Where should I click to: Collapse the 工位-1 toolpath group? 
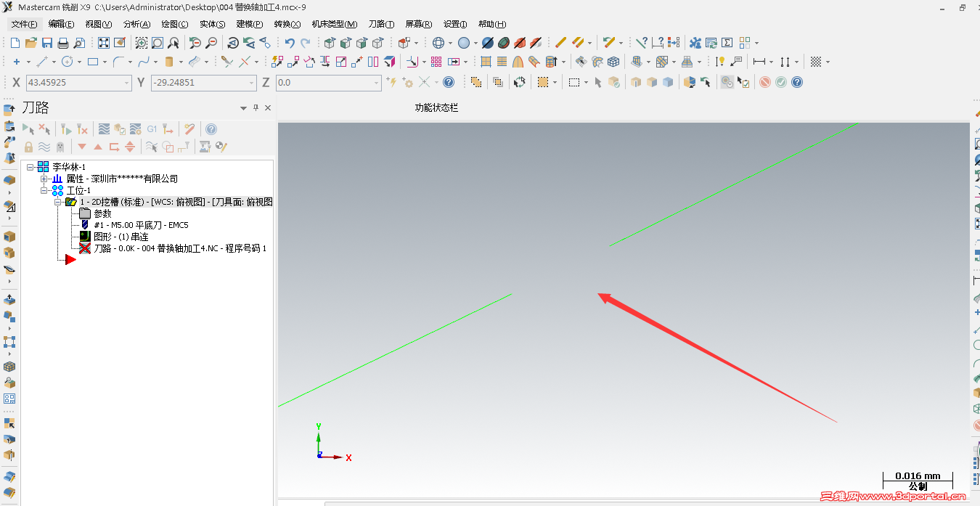[x=44, y=190]
